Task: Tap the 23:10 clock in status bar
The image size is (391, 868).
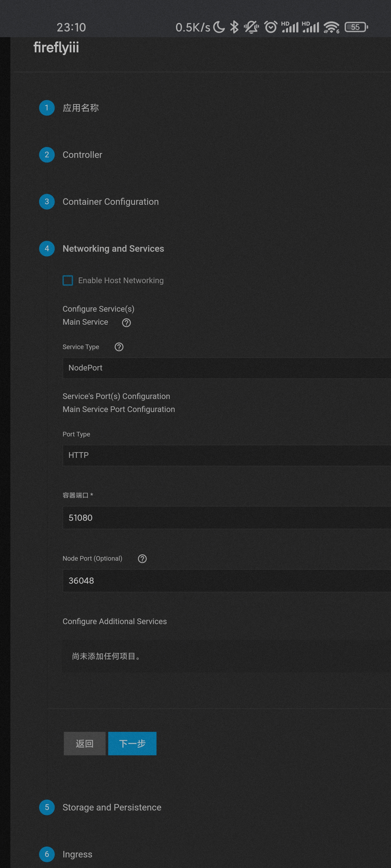Action: pos(71,27)
